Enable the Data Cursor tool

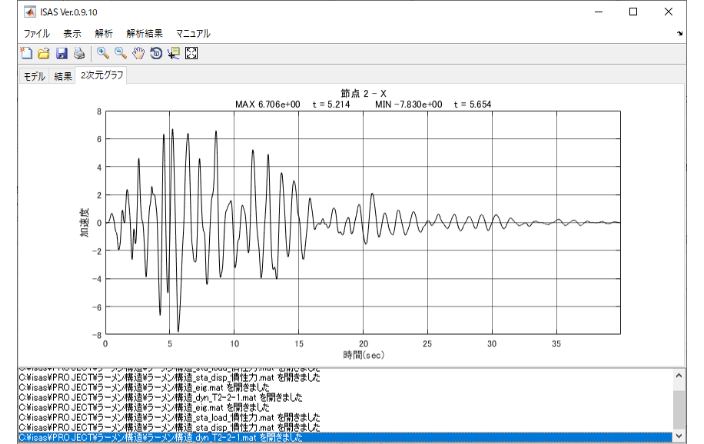[173, 53]
